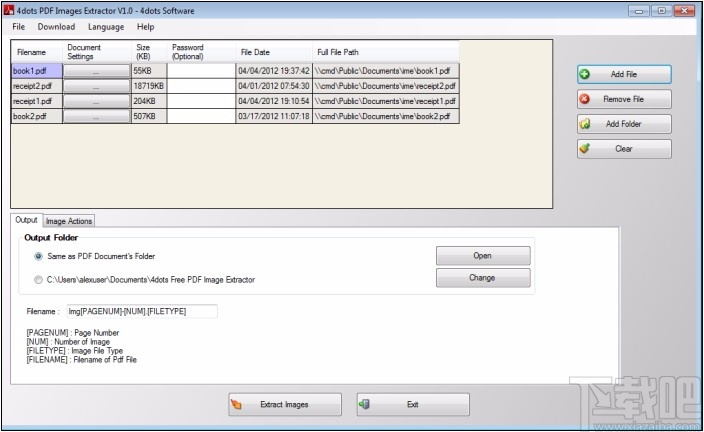Select the receipt2.pdf filename cell
704x432 pixels.
tap(37, 86)
